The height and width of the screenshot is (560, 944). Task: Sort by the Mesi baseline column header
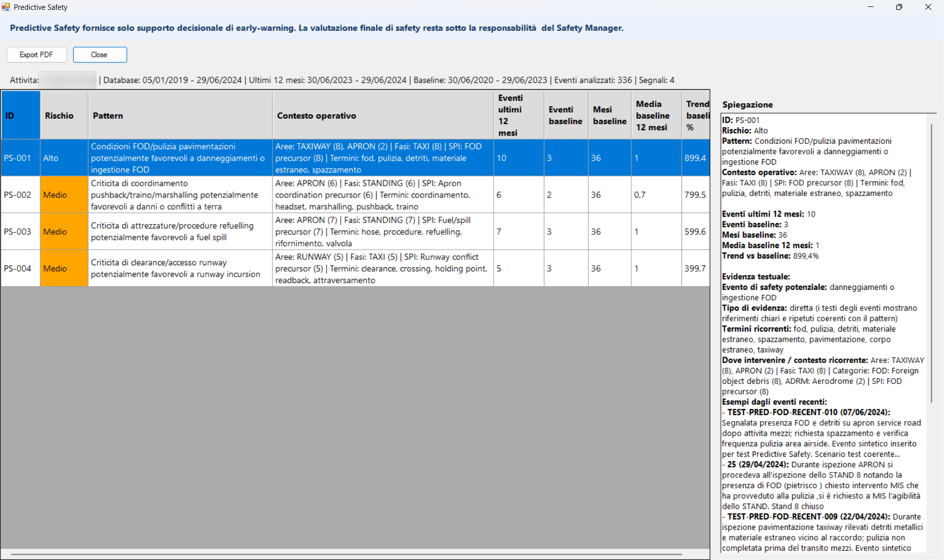click(610, 115)
